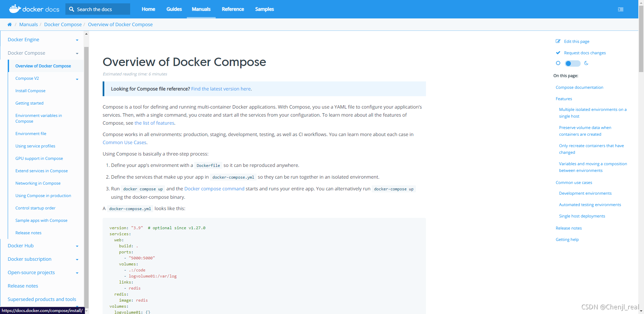644x314 pixels.
Task: Expand the Docker Engine section
Action: [77, 40]
